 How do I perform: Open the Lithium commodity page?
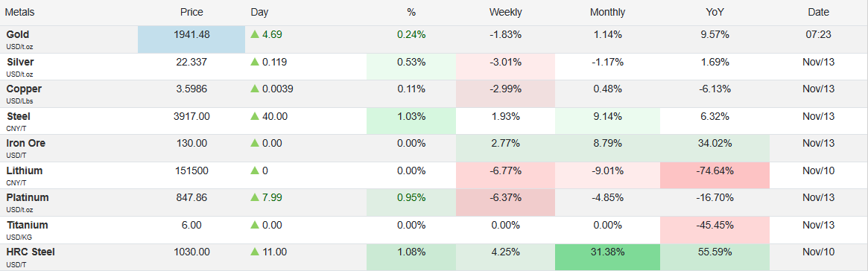pyautogui.click(x=25, y=171)
